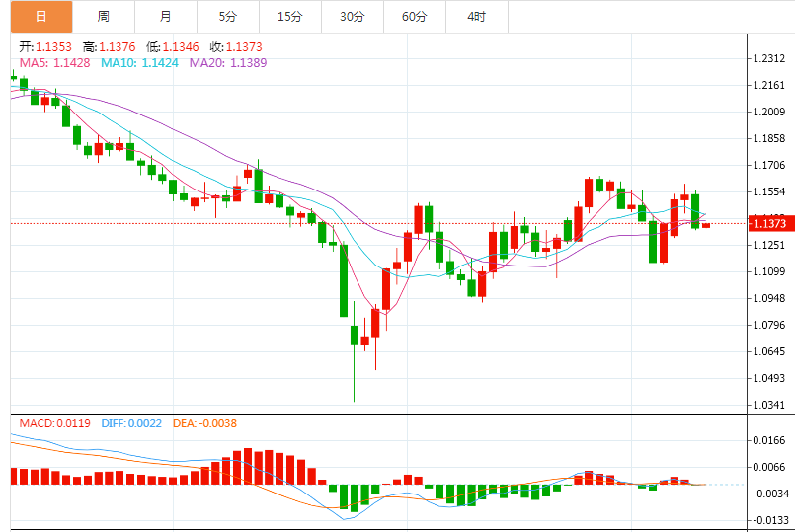
Task: Click the 0.0066 MACD axis label
Action: pos(769,467)
